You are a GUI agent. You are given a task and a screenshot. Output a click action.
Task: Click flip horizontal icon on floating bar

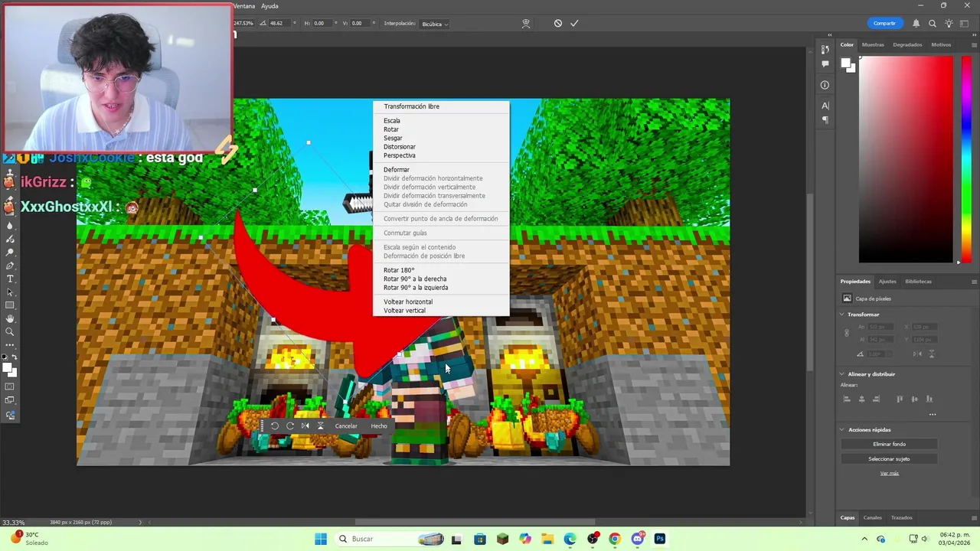(x=305, y=426)
